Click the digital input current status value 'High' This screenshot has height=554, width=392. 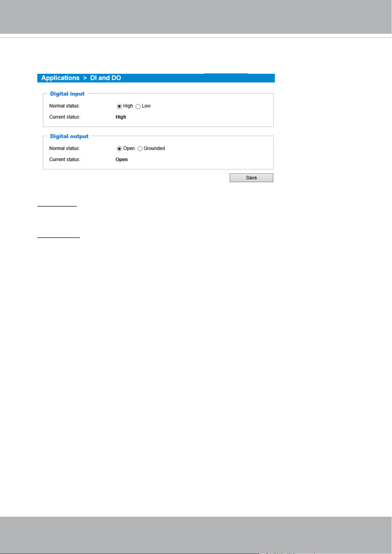[x=121, y=117]
